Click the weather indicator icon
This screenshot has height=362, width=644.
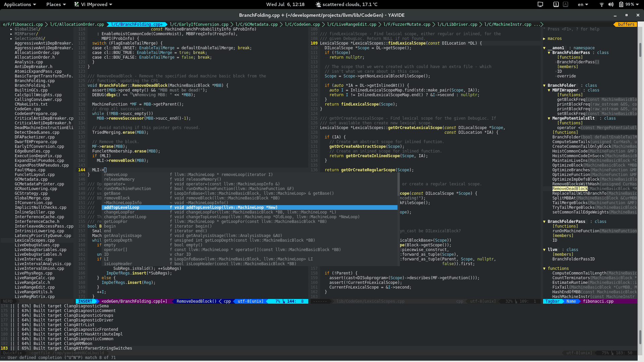click(x=318, y=4)
